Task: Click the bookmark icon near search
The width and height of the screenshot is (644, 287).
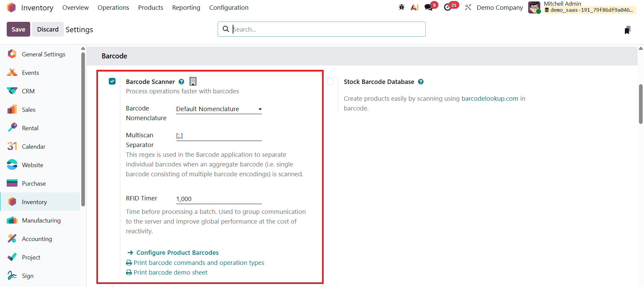Action: pos(628,30)
